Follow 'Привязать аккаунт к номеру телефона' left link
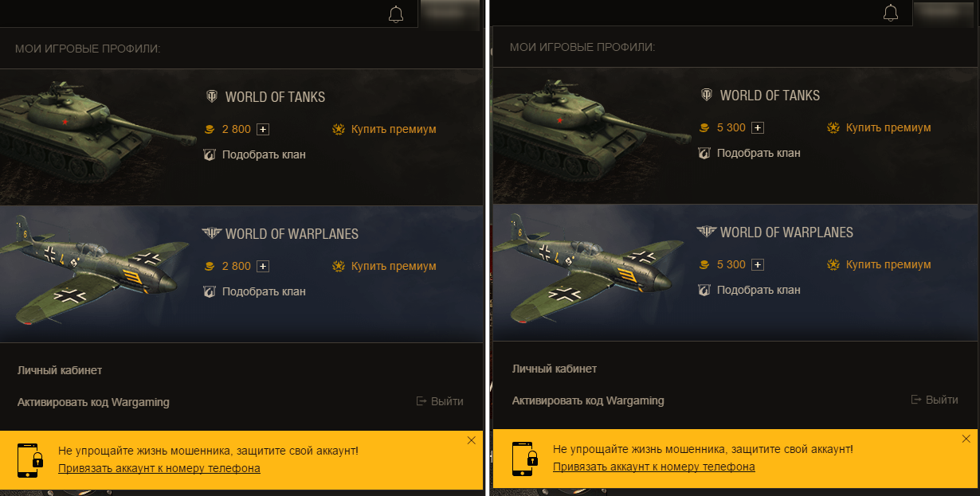 [159, 468]
